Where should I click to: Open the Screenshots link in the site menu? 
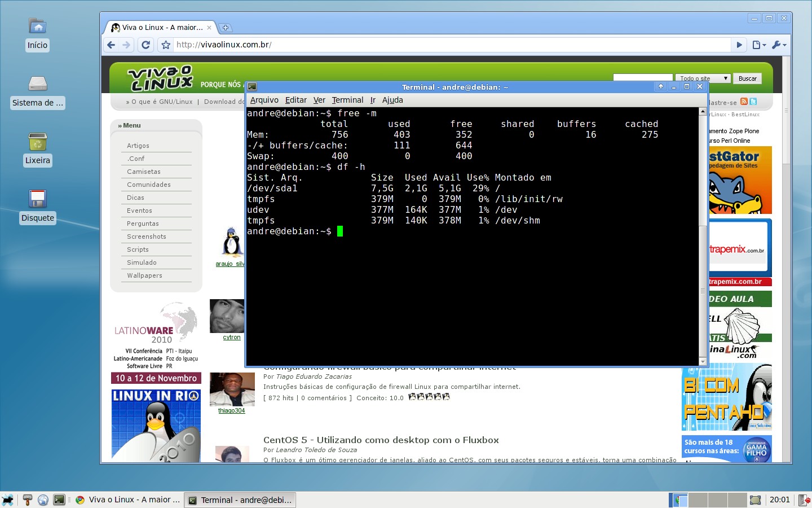(x=147, y=237)
